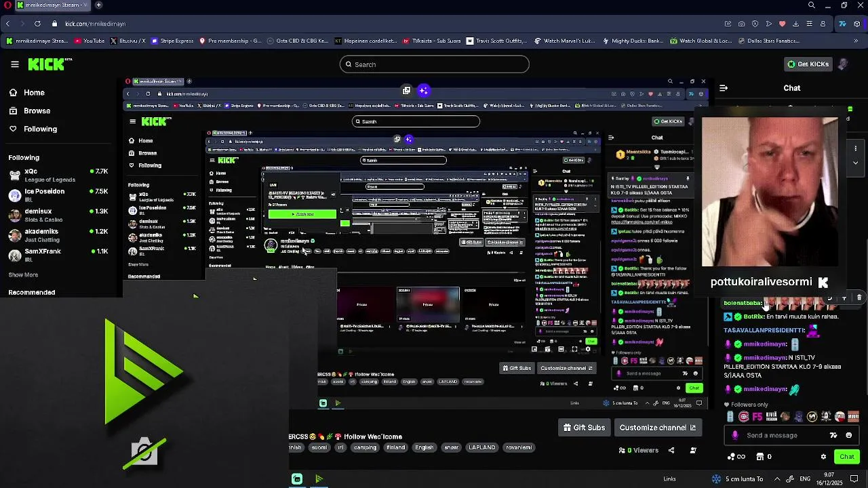Click the address bar URL

click(x=95, y=24)
